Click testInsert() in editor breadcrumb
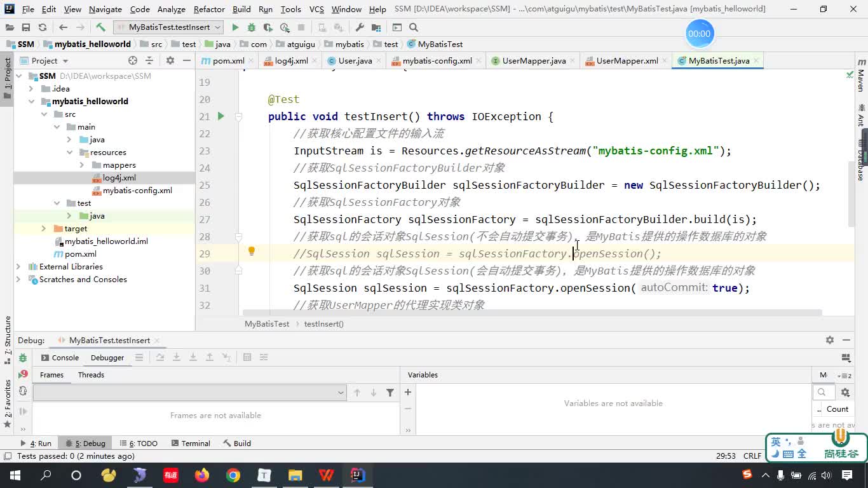The image size is (868, 488). (323, 323)
